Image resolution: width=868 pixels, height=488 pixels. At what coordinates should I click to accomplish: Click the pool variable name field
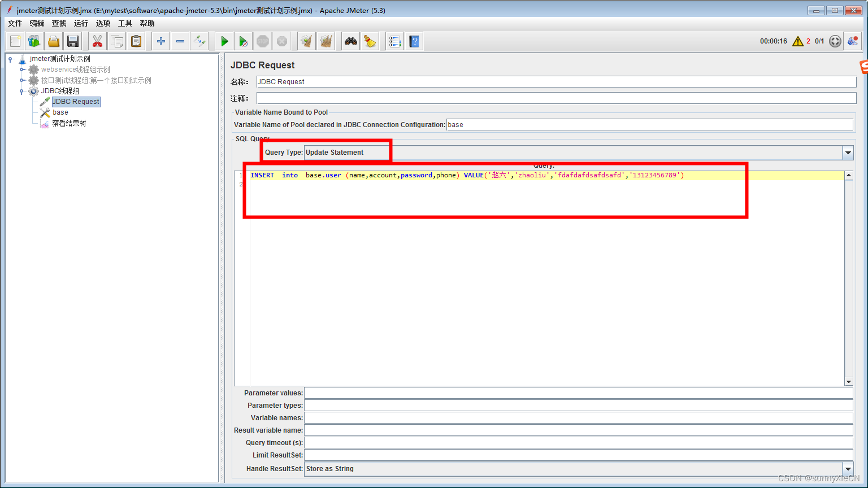[x=649, y=125]
